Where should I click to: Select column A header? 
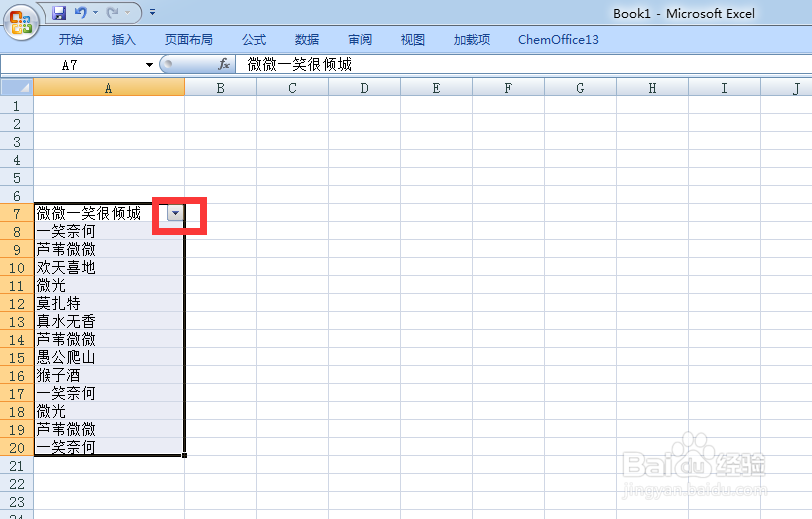pyautogui.click(x=109, y=88)
